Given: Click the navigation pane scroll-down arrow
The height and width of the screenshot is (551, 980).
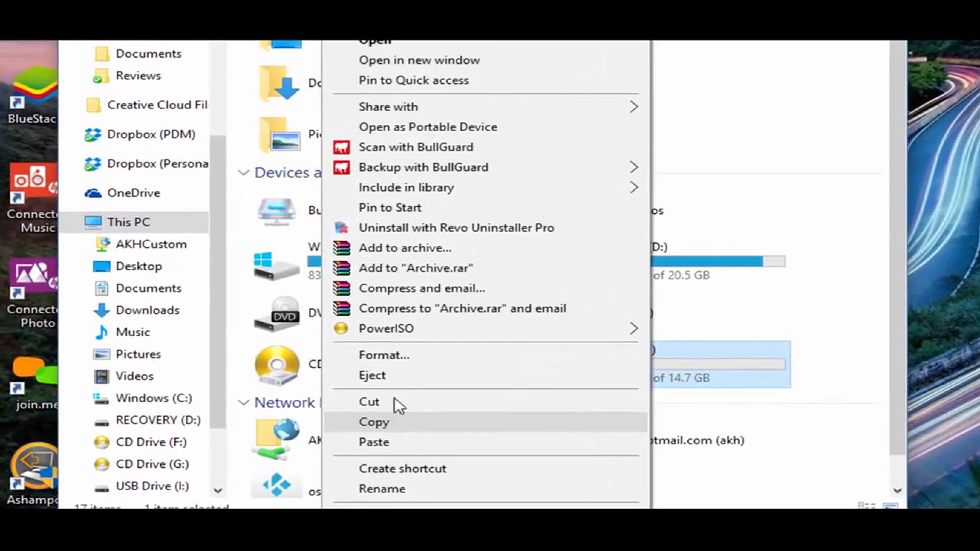Looking at the screenshot, I should pos(218,491).
